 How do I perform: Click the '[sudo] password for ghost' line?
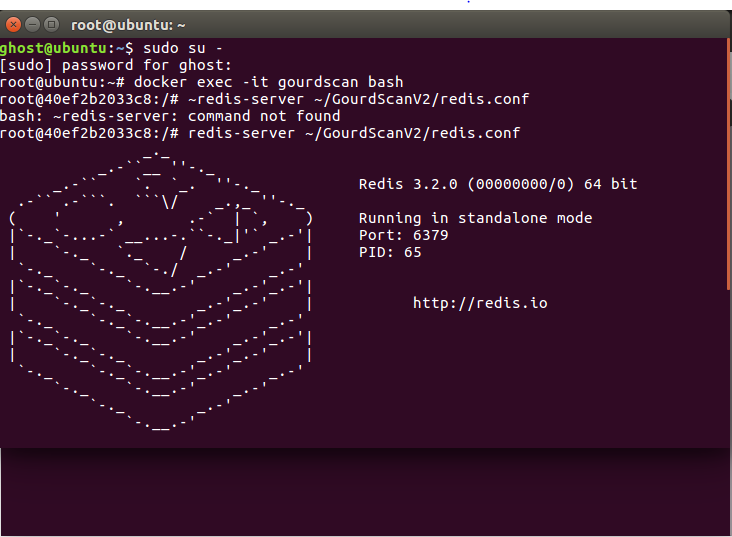tap(116, 65)
